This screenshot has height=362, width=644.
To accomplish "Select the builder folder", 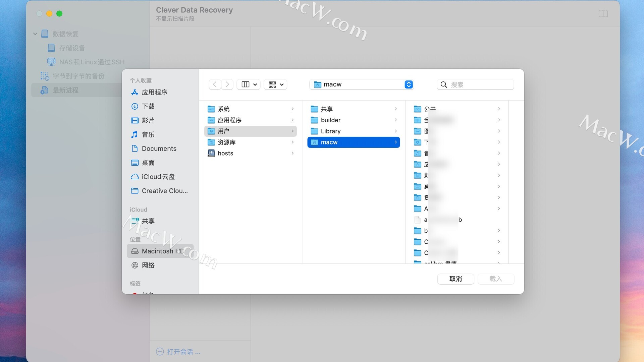I will (330, 120).
